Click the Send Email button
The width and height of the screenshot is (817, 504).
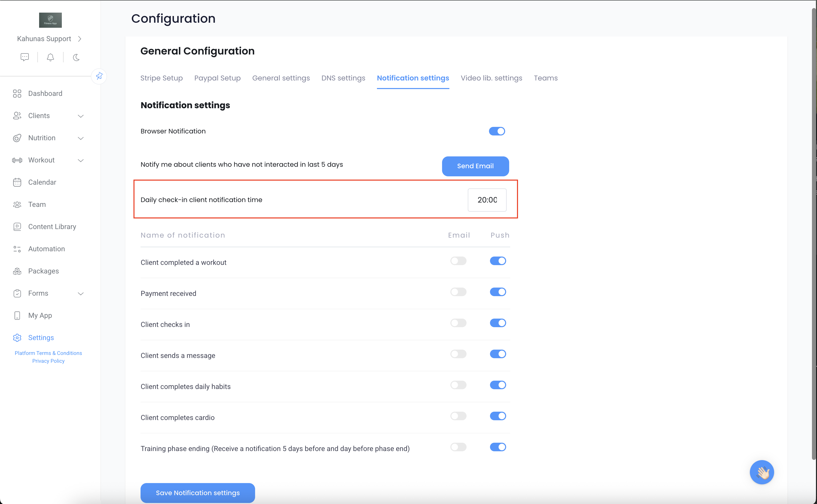475,166
